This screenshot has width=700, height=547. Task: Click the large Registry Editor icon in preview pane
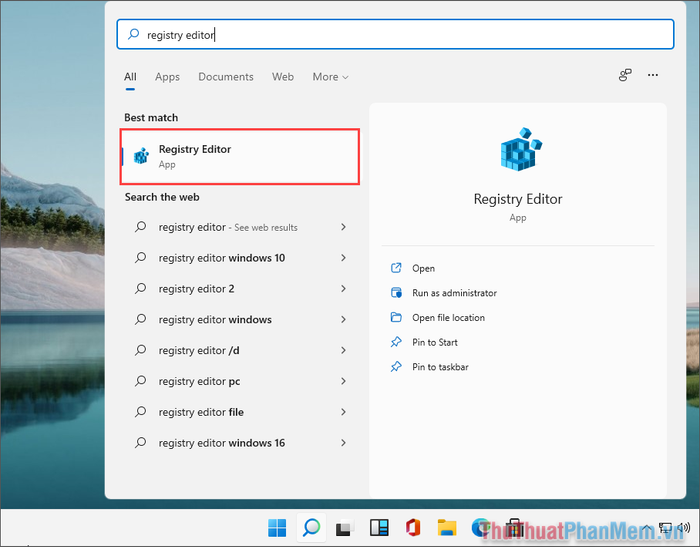521,149
